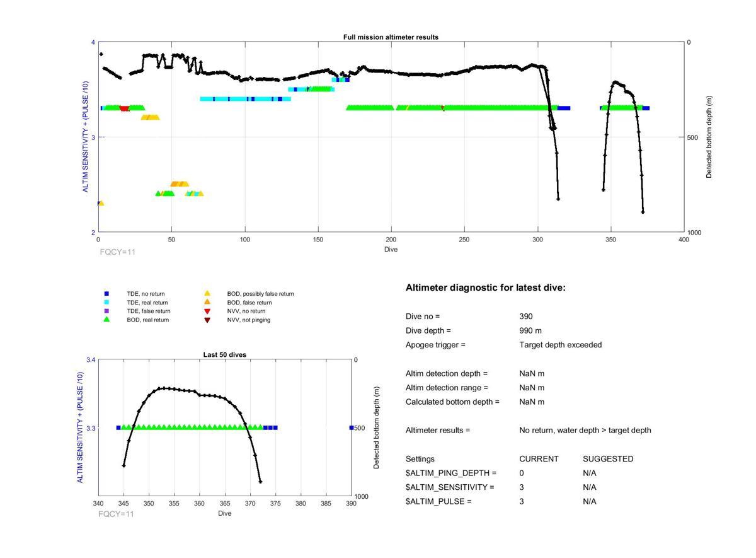Click the '$ALTIM_PING_DEPTH =' setting name

(x=451, y=473)
